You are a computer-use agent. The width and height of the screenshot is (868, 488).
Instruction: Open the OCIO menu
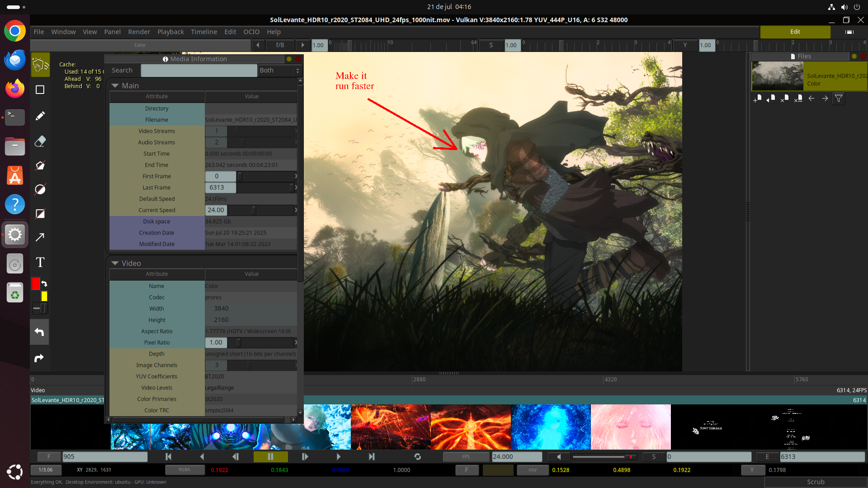coord(251,32)
